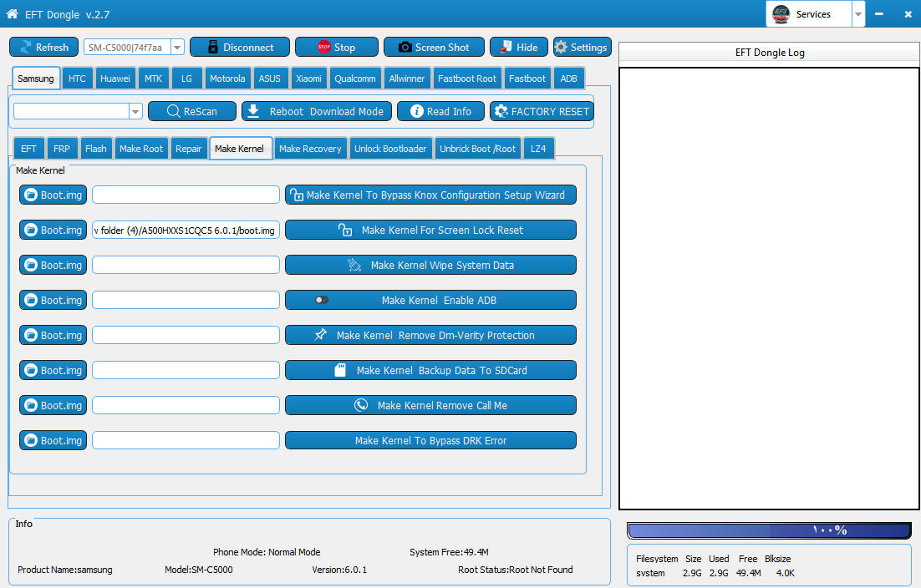921x588 pixels.
Task: Expand the empty port dropdown beside ReScan
Action: pyautogui.click(x=135, y=111)
